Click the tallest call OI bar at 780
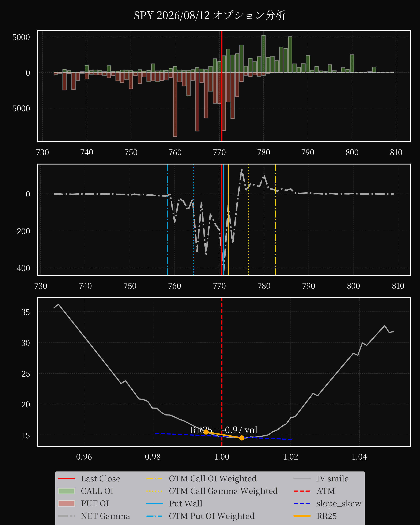 (263, 54)
